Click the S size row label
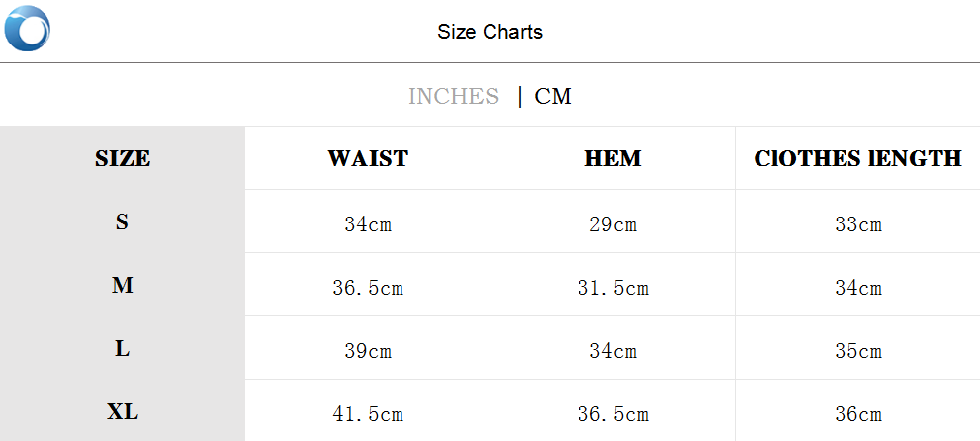The image size is (980, 441). point(122,222)
